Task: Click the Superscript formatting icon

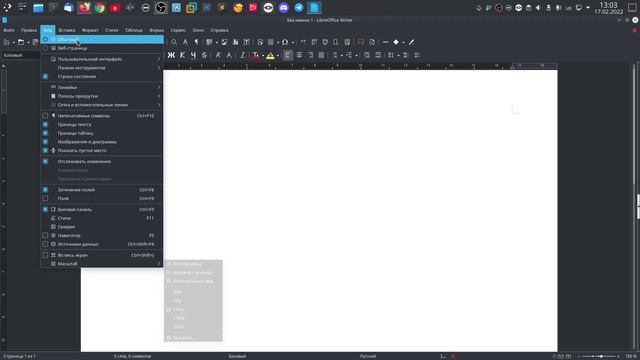Action: click(x=218, y=55)
